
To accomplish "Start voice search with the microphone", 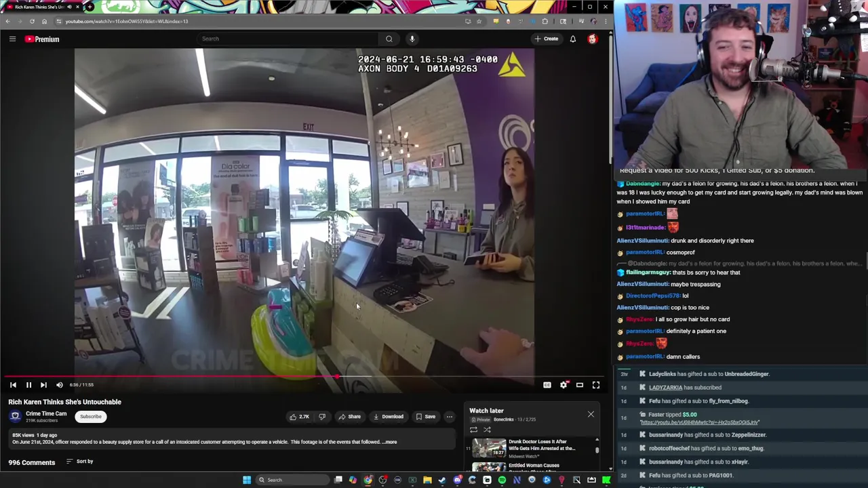I will pyautogui.click(x=412, y=39).
